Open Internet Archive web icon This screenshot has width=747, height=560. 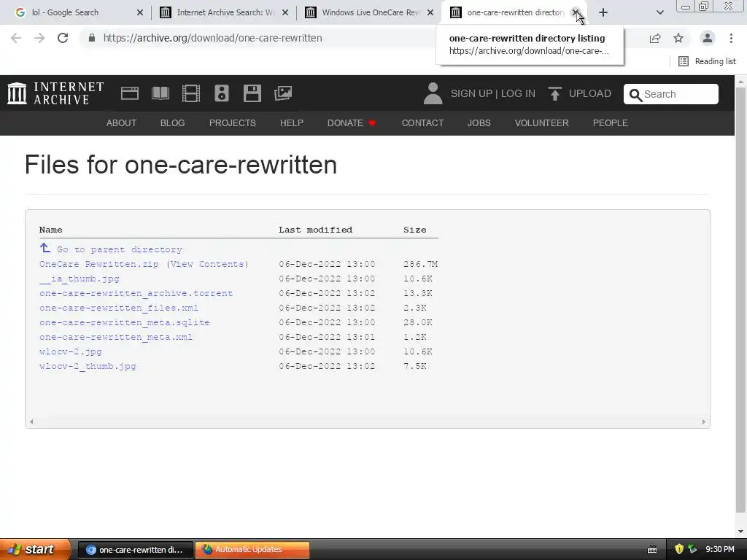[x=130, y=93]
